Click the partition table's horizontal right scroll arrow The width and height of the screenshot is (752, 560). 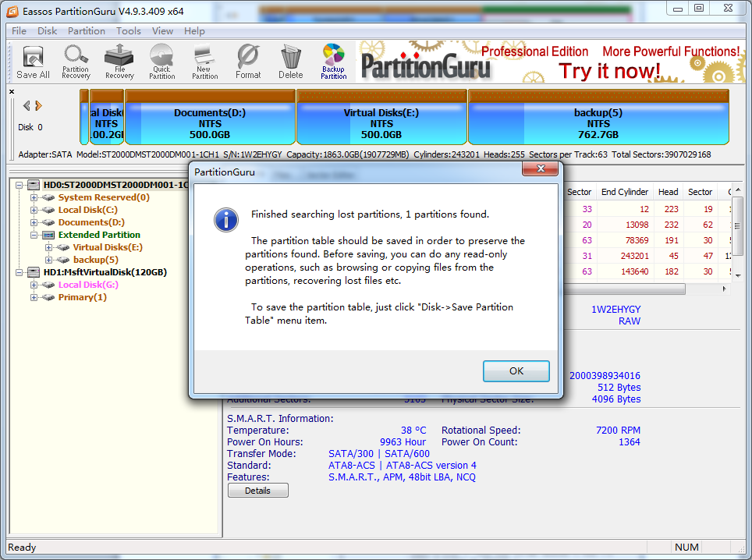point(724,289)
